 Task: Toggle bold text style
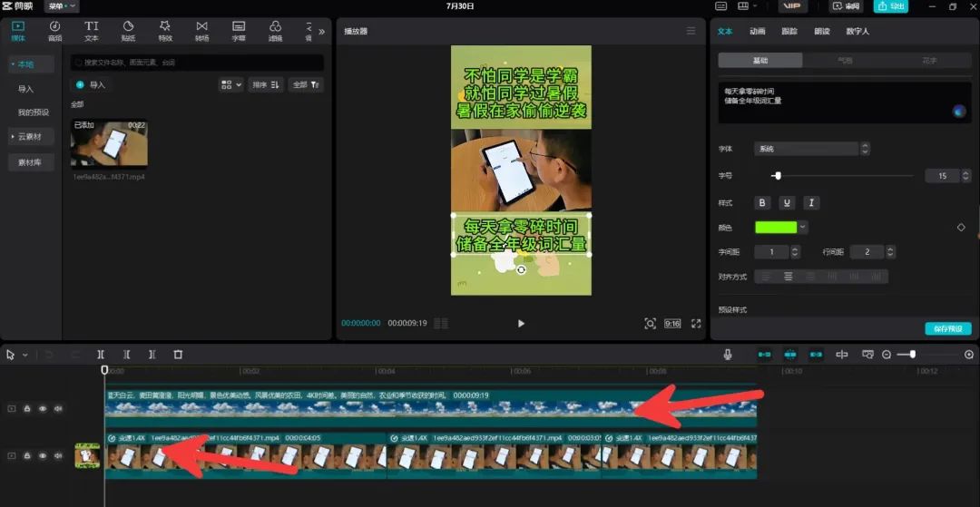pyautogui.click(x=762, y=203)
